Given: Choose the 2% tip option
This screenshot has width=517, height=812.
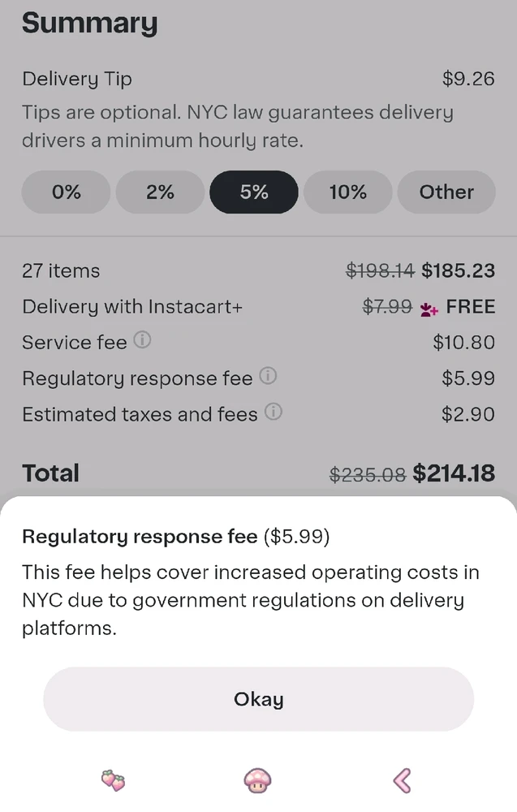Looking at the screenshot, I should 160,192.
